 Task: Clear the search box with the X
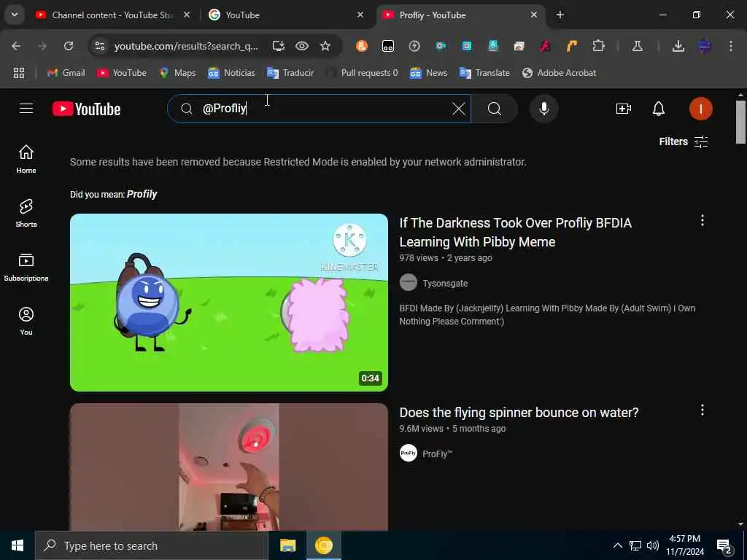pos(459,109)
